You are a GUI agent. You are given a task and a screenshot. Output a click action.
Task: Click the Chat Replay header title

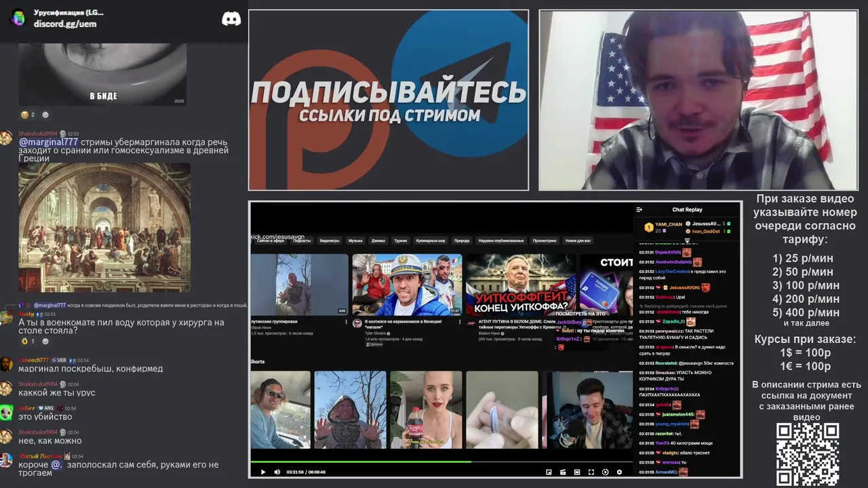687,209
